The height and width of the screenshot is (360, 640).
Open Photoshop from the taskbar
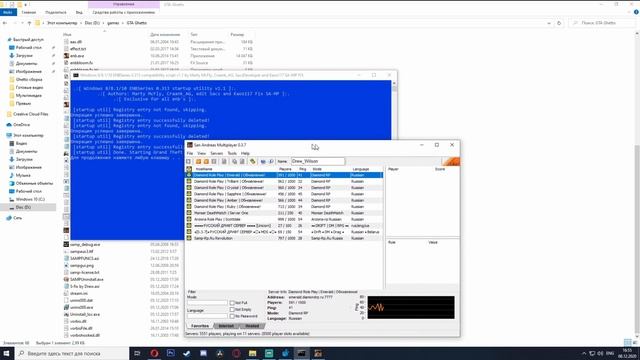171,353
